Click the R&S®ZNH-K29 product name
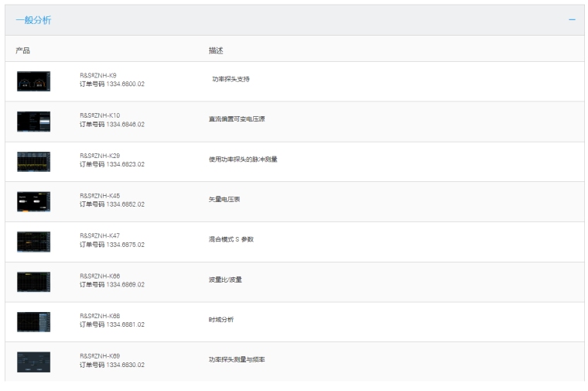This screenshot has width=588, height=391. point(100,156)
